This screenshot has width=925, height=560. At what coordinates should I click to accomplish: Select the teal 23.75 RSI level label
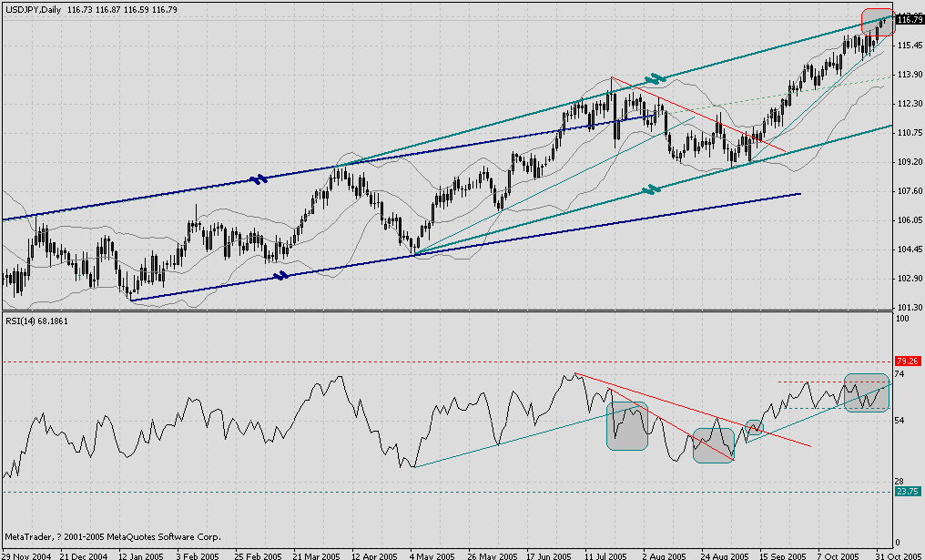tap(908, 492)
